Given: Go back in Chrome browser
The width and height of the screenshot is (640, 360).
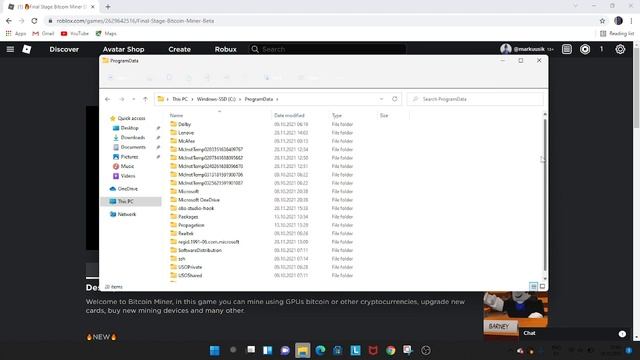Looking at the screenshot, I should pyautogui.click(x=9, y=21).
